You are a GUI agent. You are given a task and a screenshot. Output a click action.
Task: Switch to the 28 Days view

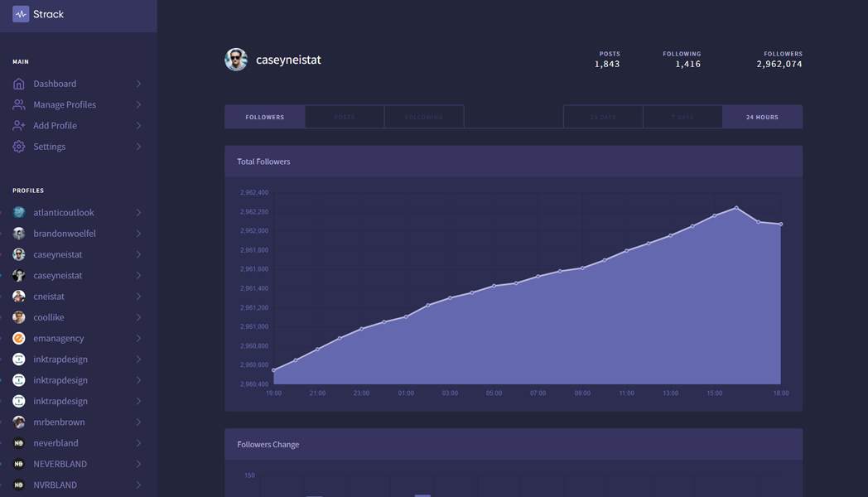pyautogui.click(x=602, y=116)
